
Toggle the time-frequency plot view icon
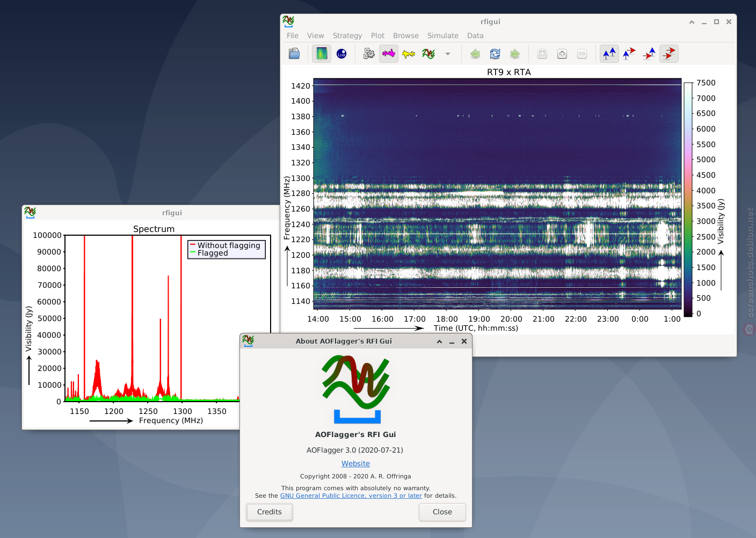tap(322, 54)
